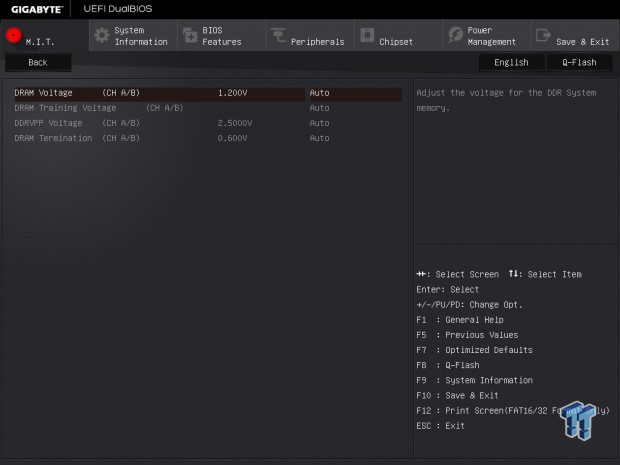This screenshot has height=465, width=620.
Task: Switch to the System Information tab
Action: [x=133, y=36]
